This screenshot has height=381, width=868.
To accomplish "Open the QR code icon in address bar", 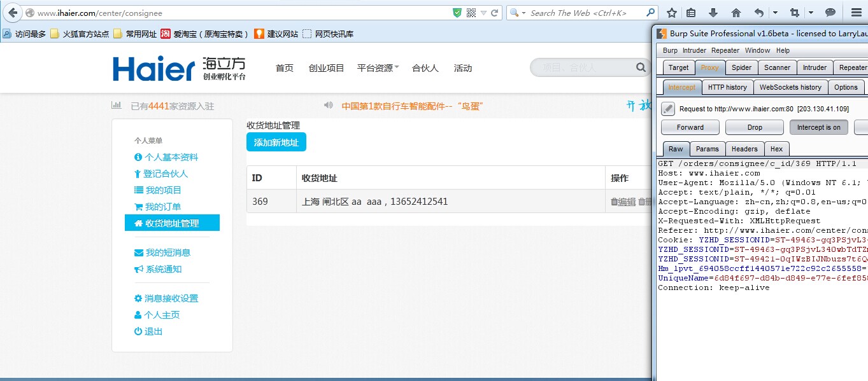I will point(471,13).
